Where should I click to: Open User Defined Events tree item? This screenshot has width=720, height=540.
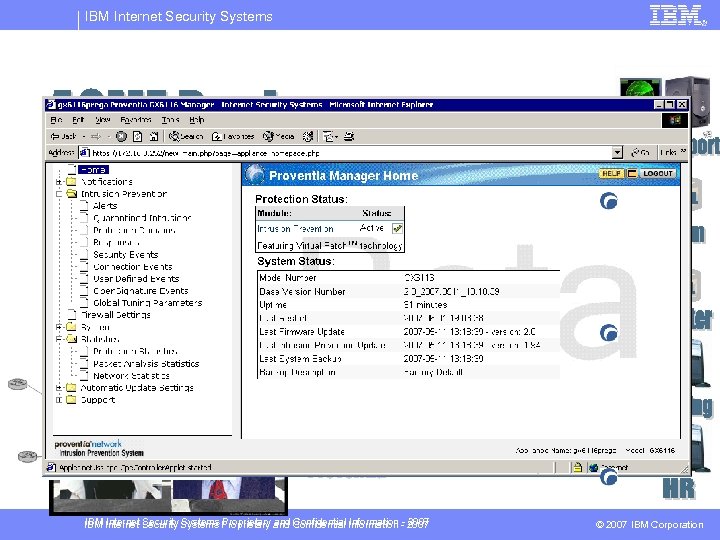click(x=136, y=279)
